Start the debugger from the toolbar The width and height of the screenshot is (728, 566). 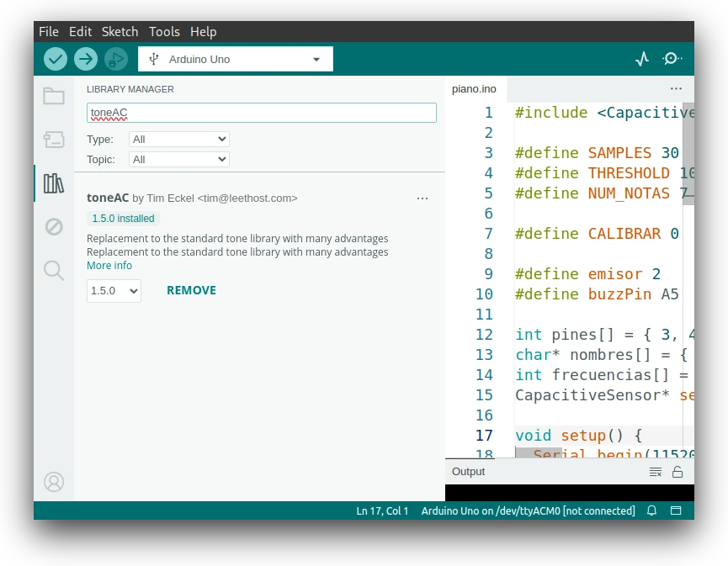[x=116, y=59]
